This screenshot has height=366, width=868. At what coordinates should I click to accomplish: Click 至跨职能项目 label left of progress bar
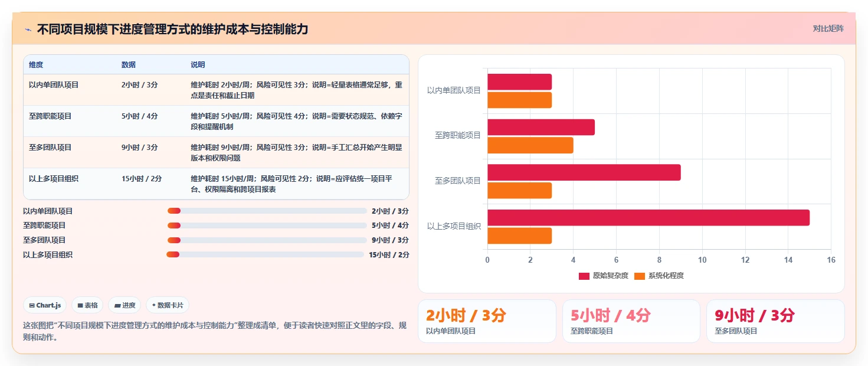(x=44, y=226)
